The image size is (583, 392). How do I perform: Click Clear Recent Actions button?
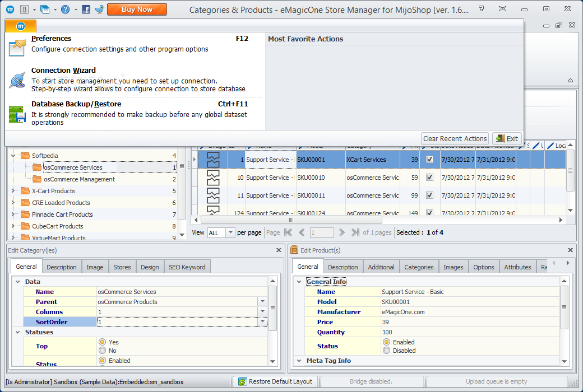(455, 138)
